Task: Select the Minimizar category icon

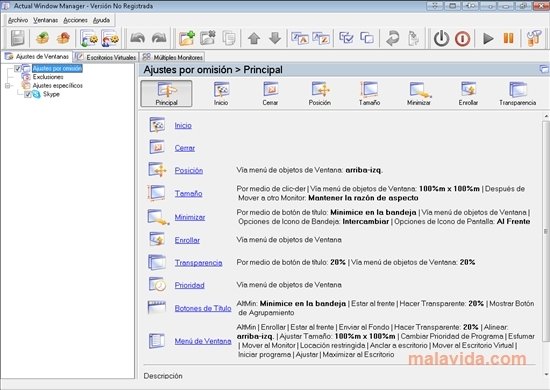Action: click(x=419, y=94)
